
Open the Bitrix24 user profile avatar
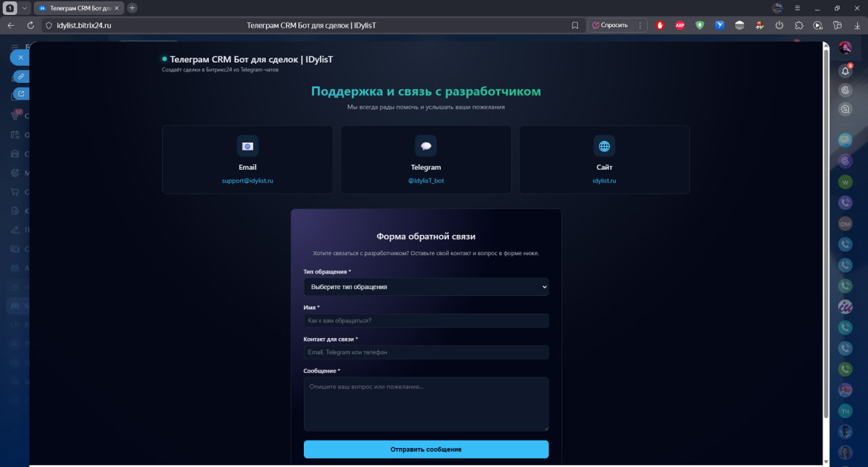845,48
